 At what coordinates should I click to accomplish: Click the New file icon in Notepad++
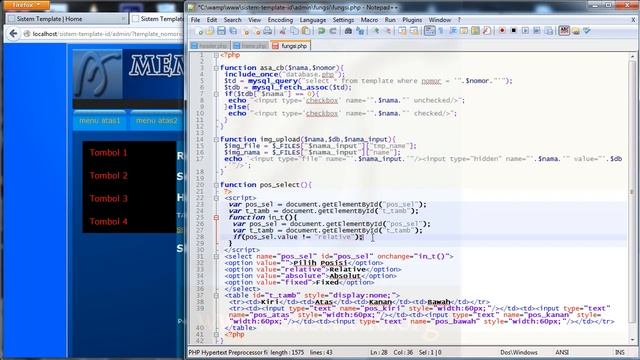(200, 31)
